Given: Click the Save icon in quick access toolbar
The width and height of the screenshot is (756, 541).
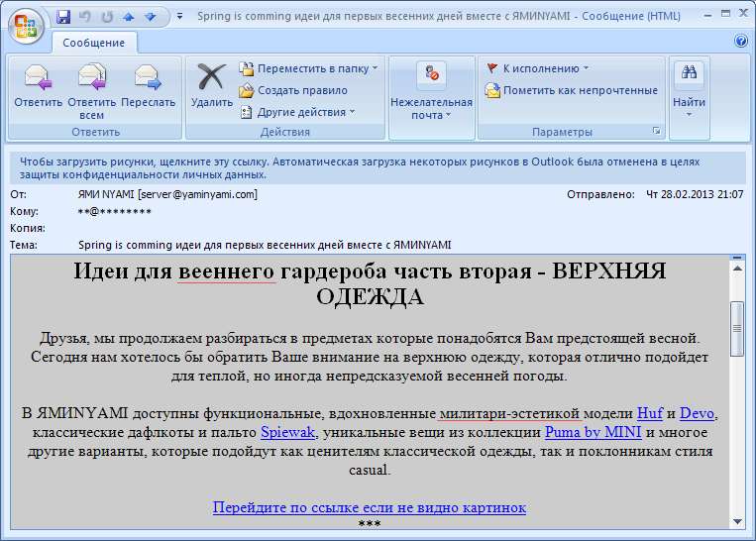Looking at the screenshot, I should click(63, 17).
